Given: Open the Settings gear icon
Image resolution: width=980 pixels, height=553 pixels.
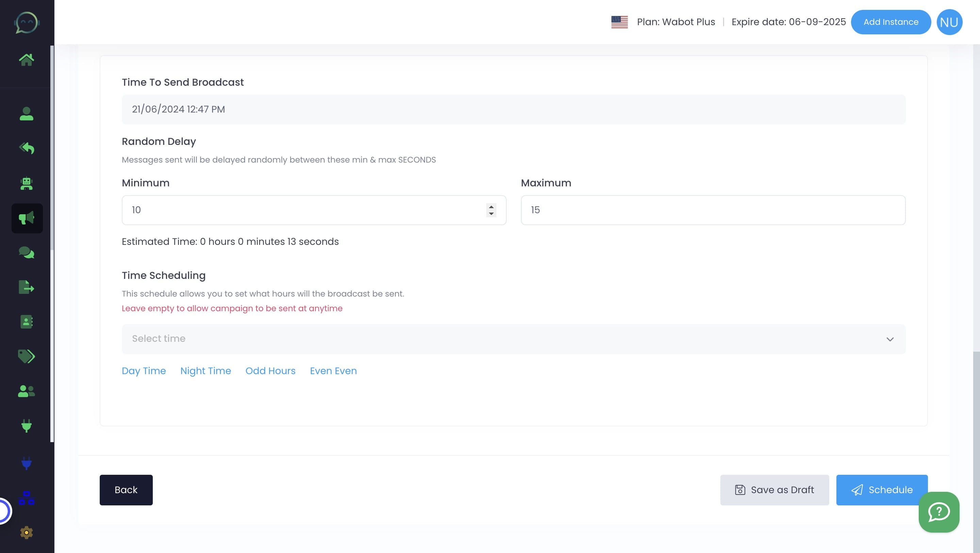Looking at the screenshot, I should (x=27, y=533).
